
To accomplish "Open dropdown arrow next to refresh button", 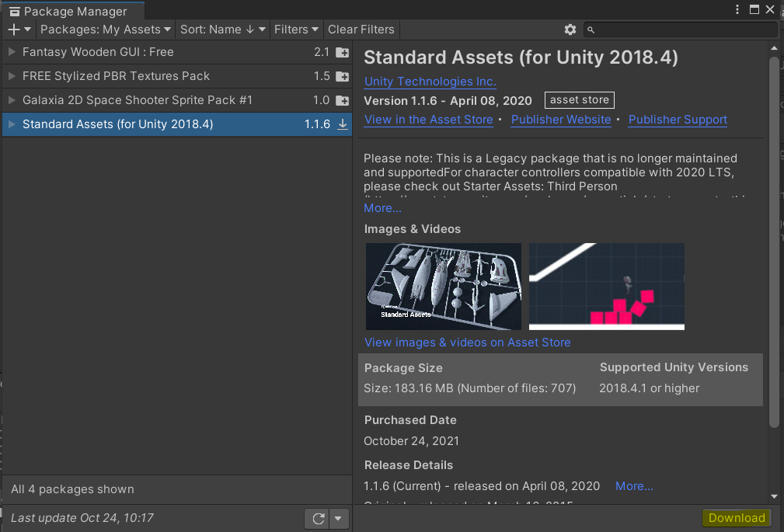I will (x=338, y=519).
